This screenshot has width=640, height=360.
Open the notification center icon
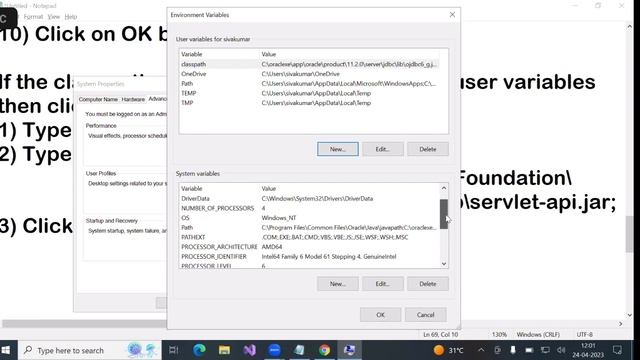coord(617,350)
